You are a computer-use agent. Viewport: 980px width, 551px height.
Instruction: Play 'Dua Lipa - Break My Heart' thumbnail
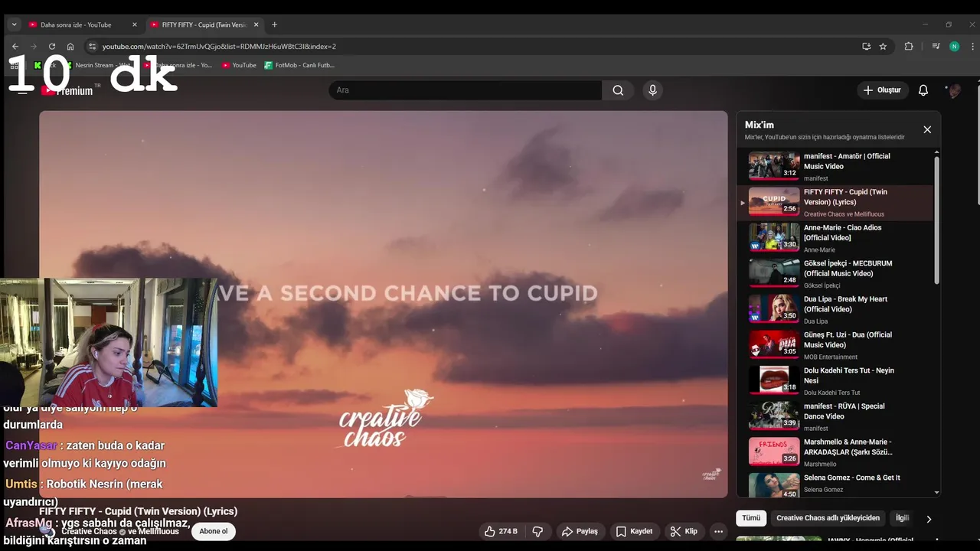(x=774, y=309)
